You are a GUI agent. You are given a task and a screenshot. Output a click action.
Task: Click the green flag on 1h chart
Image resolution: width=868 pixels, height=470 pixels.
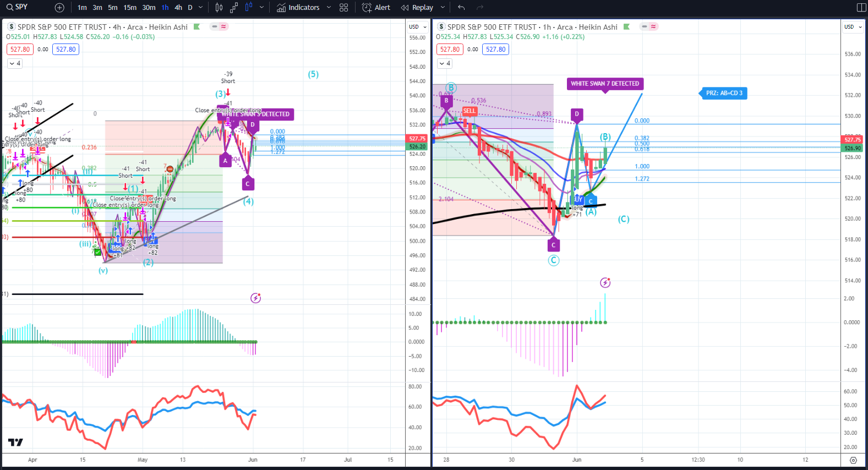coord(626,26)
